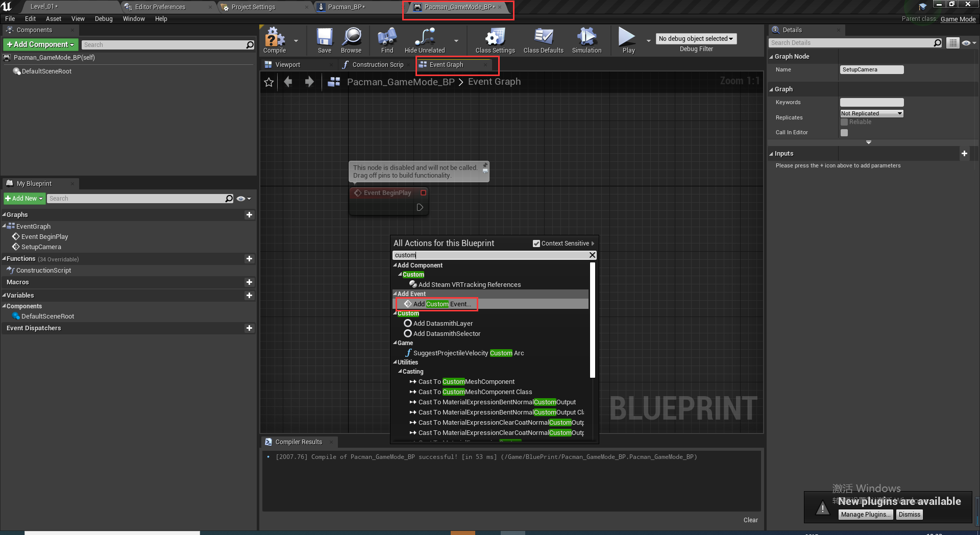
Task: Open the Find search in blueprint
Action: click(x=386, y=40)
